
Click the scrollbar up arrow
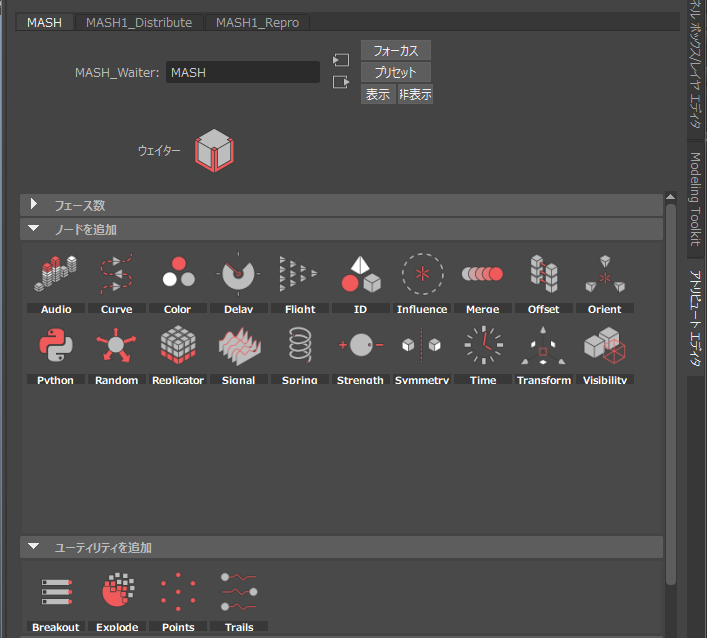(670, 197)
